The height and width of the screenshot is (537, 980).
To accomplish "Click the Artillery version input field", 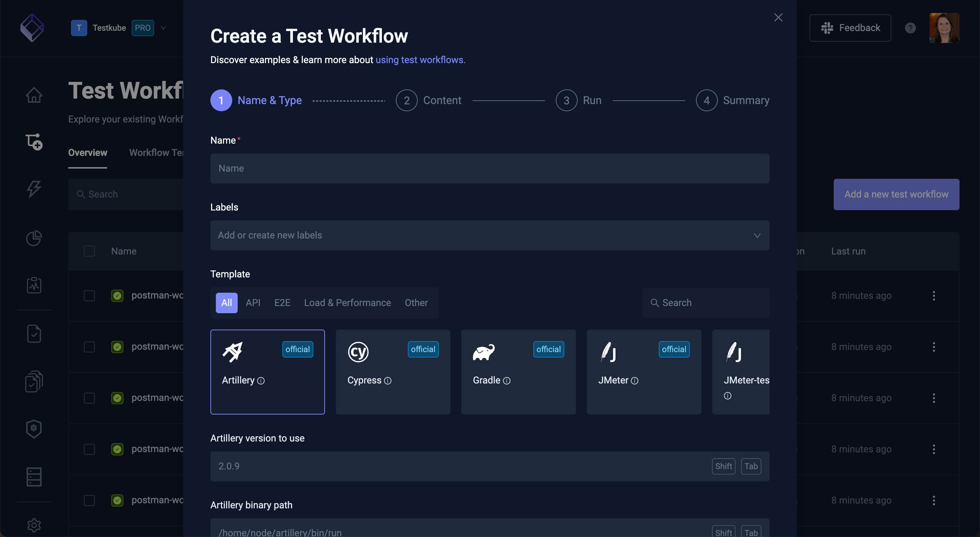I will 490,467.
